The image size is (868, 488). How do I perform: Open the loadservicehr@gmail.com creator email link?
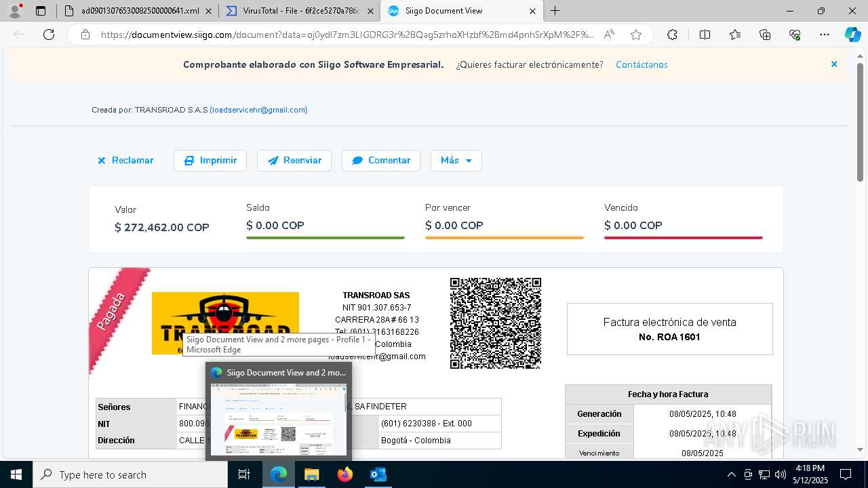pos(258,110)
